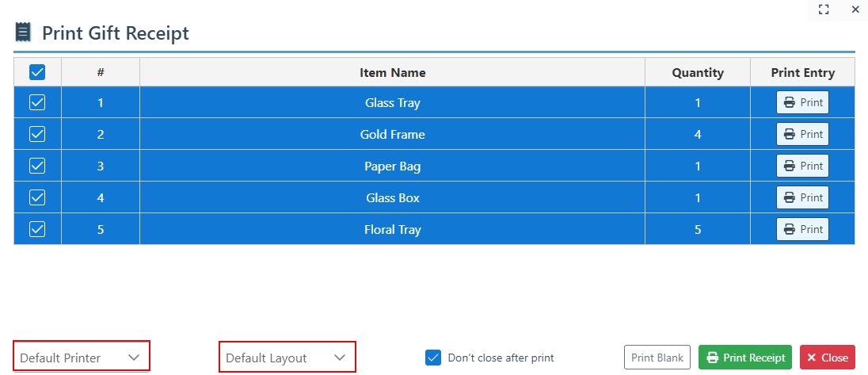Uncheck the Glass Tray row checkbox
The width and height of the screenshot is (868, 375).
point(37,103)
